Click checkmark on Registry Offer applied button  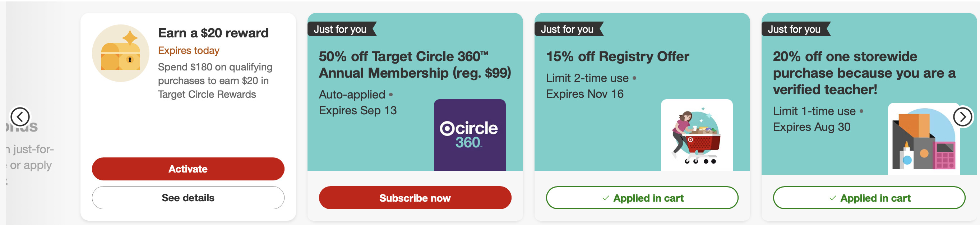point(606,198)
